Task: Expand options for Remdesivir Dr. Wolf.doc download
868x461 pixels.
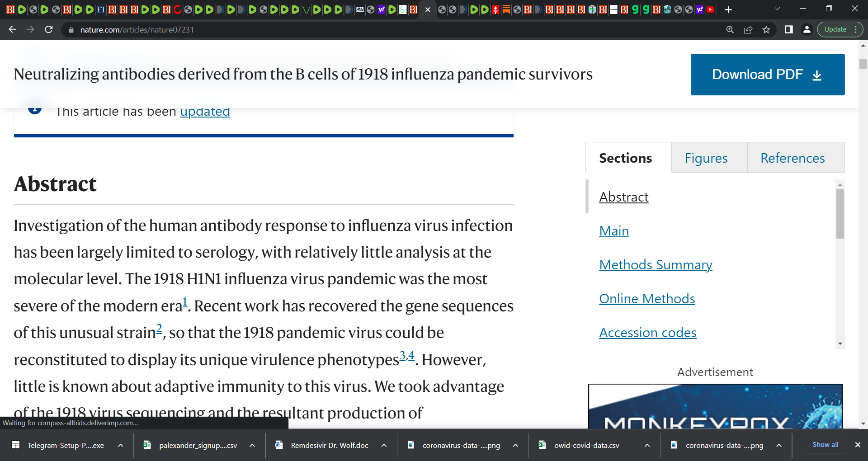Action: pos(384,445)
